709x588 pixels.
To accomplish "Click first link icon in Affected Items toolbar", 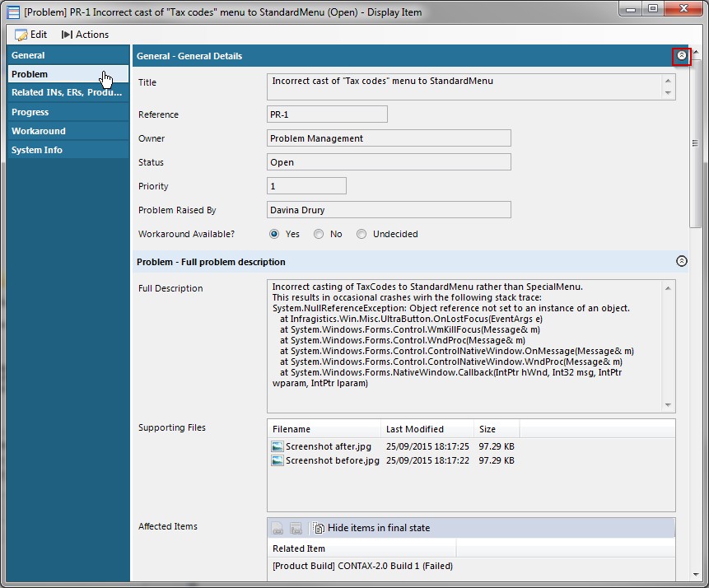I will [278, 528].
